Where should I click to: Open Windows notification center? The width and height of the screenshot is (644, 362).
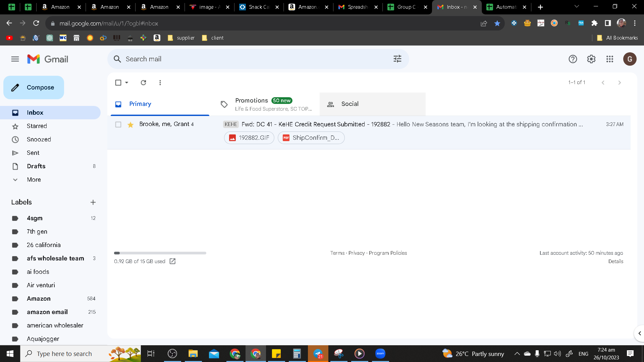click(630, 354)
